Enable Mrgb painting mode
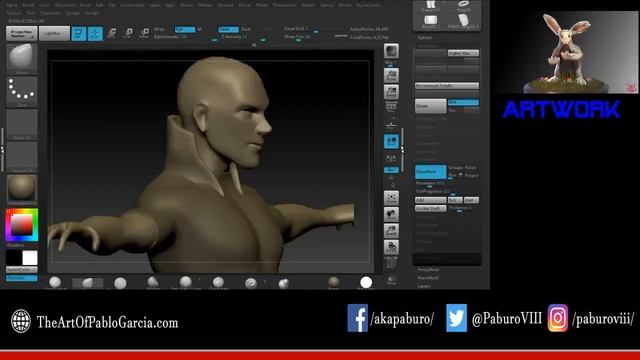Image resolution: width=640 pixels, height=360 pixels. coord(160,29)
